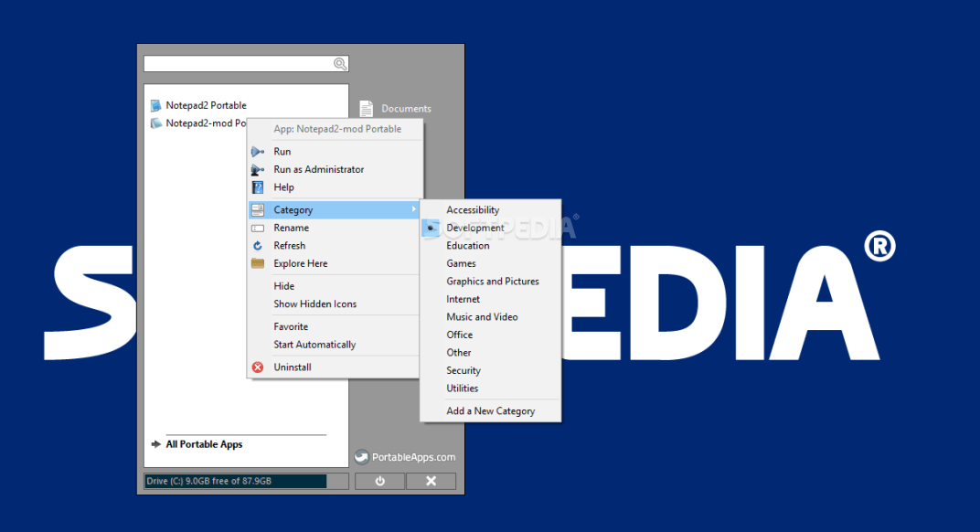Screen dimensions: 980x532
Task: Click the All Portable Apps arrow icon
Action: click(156, 444)
